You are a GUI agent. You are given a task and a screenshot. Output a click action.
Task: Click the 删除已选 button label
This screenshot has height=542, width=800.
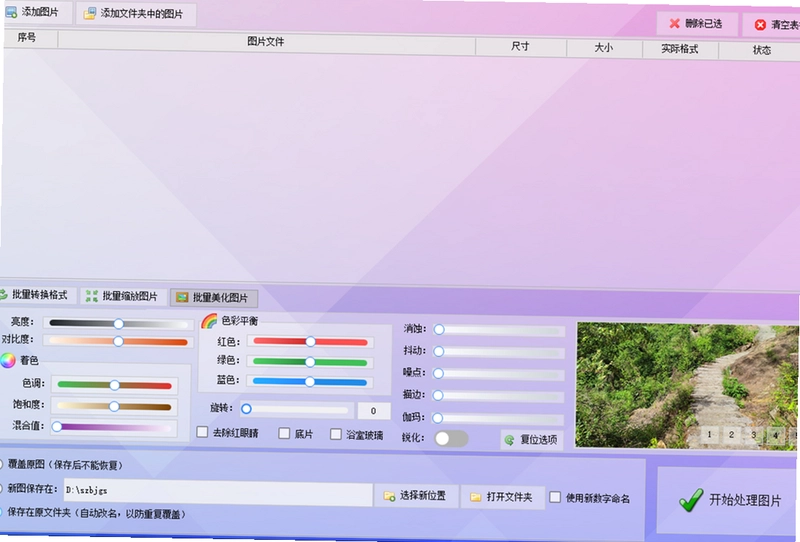tap(704, 23)
